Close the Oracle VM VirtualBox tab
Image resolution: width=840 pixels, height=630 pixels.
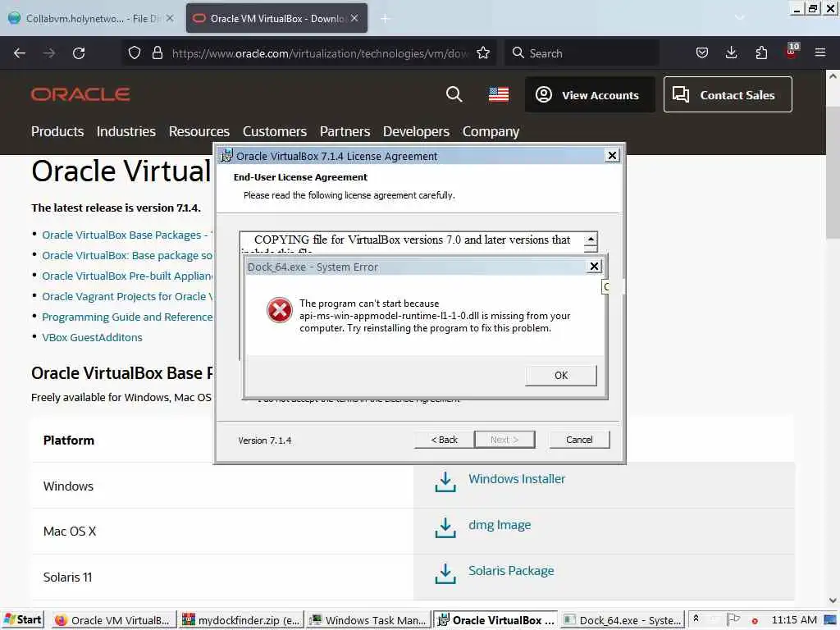pyautogui.click(x=354, y=18)
